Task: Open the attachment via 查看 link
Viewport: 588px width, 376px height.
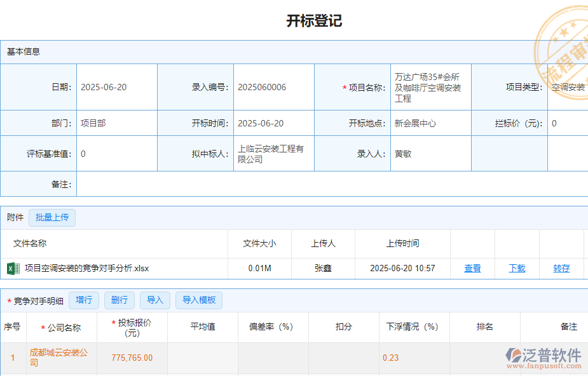Action: coord(472,268)
